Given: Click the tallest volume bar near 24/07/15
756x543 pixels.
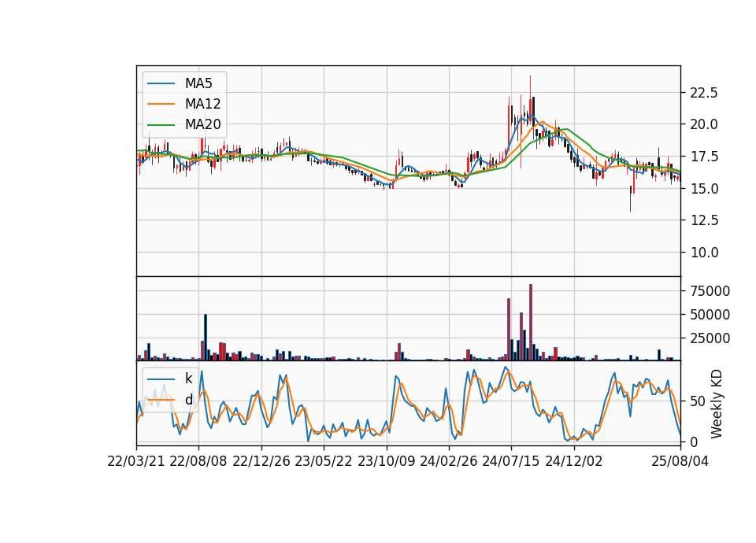Looking at the screenshot, I should click(x=531, y=323).
